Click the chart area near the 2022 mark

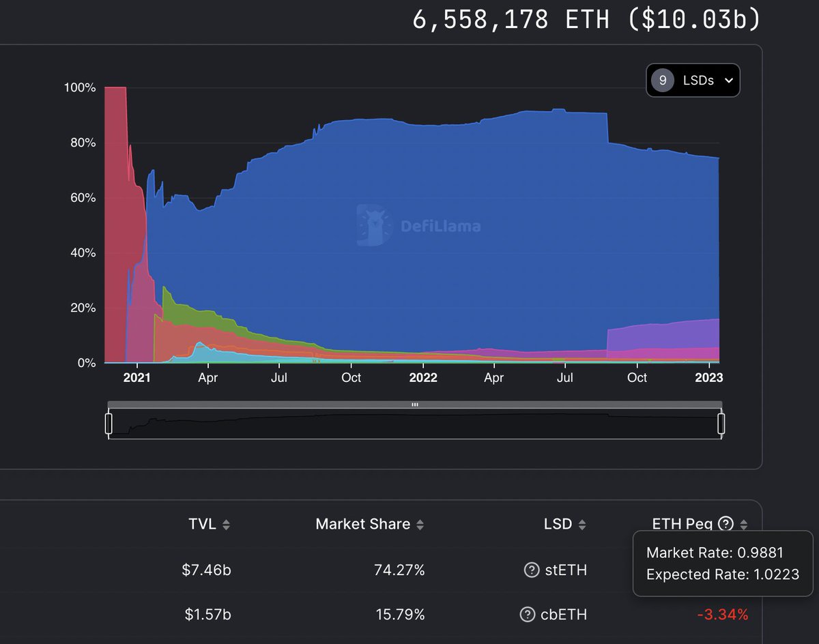click(424, 239)
